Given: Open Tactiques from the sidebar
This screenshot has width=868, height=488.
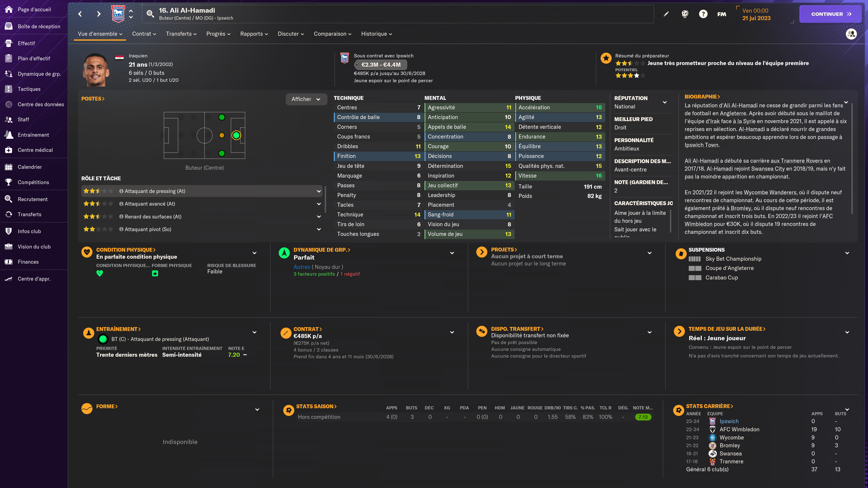Looking at the screenshot, I should (29, 89).
